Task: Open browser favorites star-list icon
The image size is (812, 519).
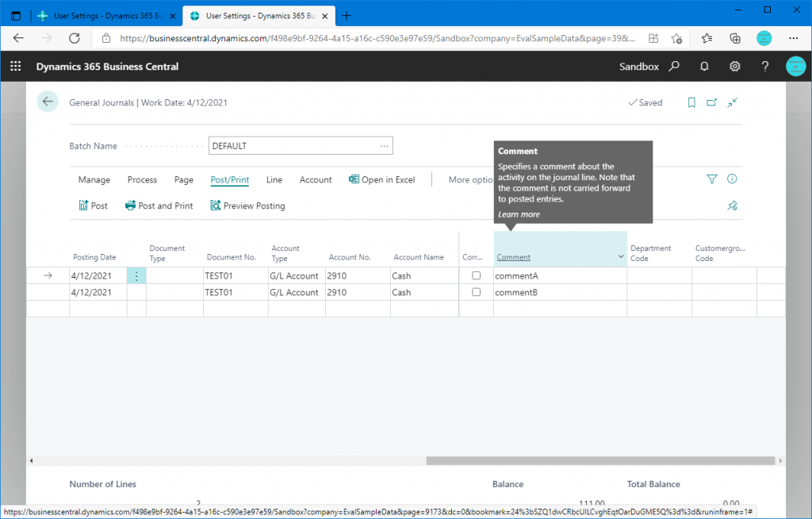Action: pyautogui.click(x=707, y=38)
